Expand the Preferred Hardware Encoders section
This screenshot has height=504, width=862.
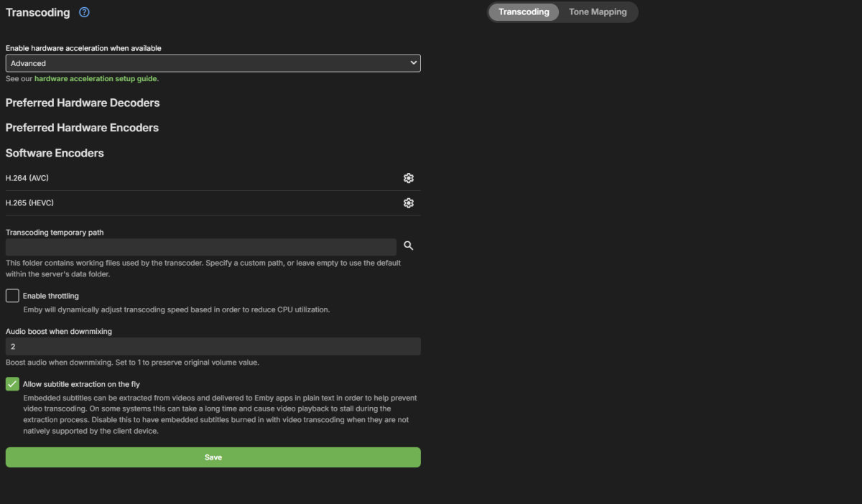click(82, 128)
